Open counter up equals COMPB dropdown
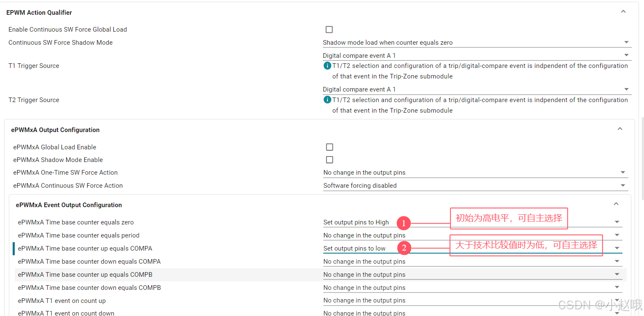The image size is (644, 316). coord(472,275)
